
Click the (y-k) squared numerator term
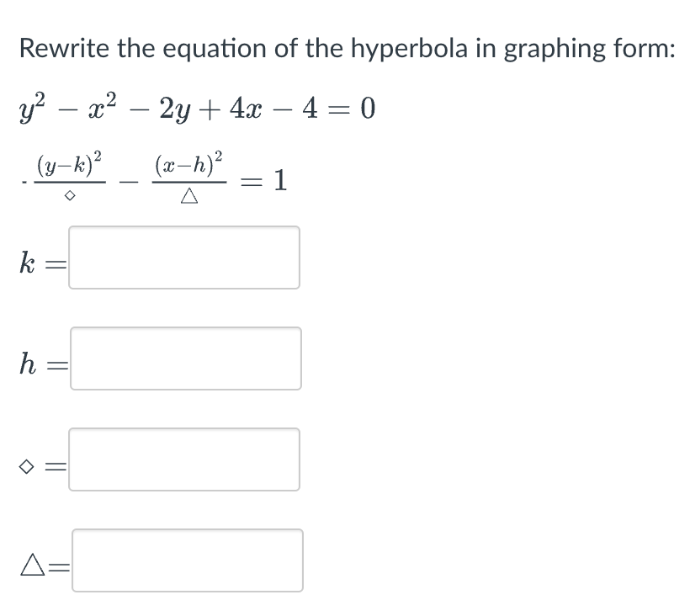pos(67,166)
